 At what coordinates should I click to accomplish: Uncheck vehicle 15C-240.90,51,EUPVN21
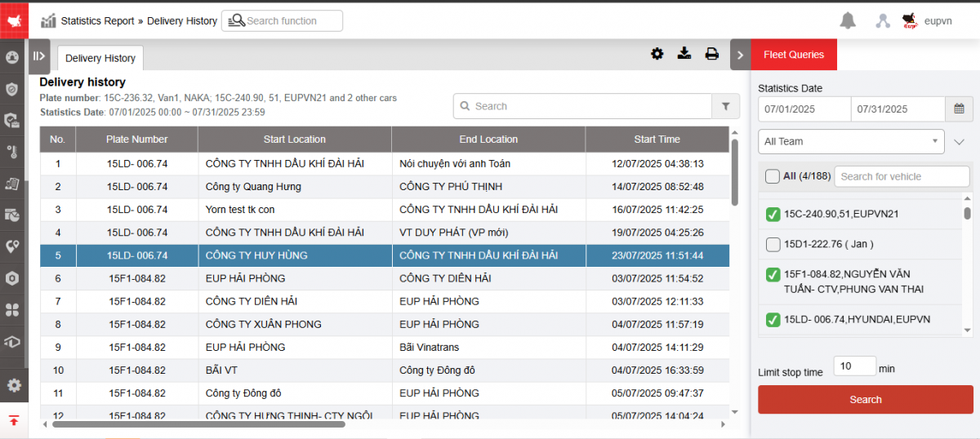point(773,215)
